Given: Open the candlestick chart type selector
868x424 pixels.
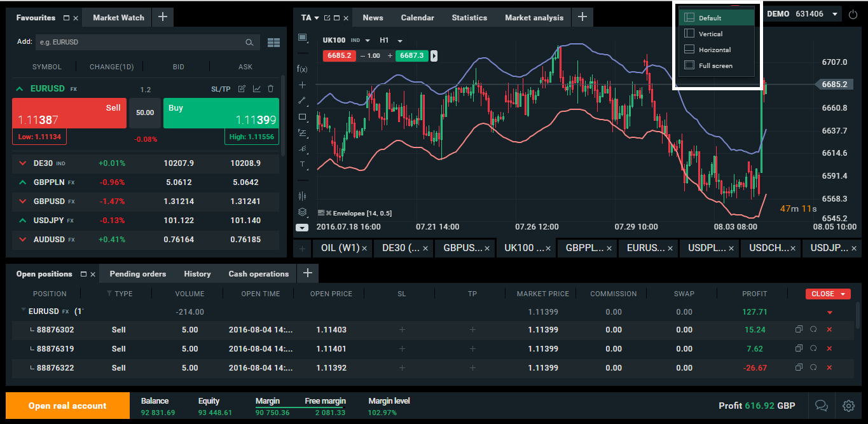Looking at the screenshot, I should pyautogui.click(x=302, y=196).
